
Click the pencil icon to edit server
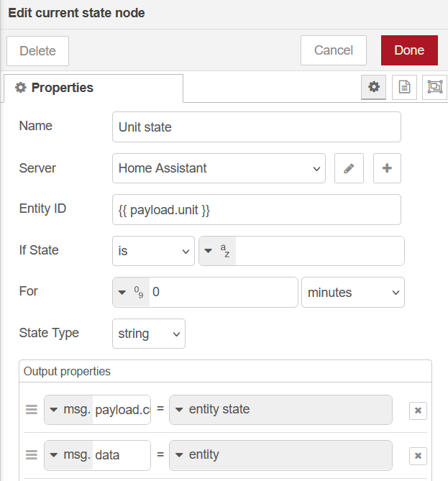pyautogui.click(x=349, y=168)
